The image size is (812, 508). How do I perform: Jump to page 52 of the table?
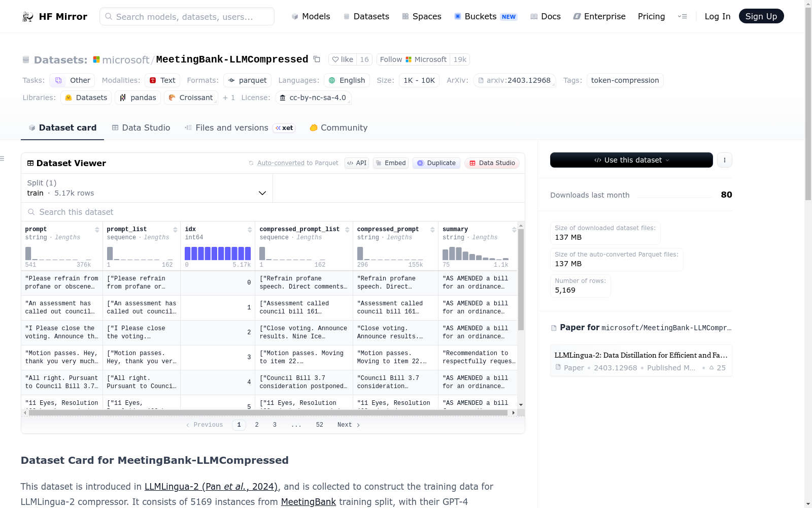tap(320, 425)
